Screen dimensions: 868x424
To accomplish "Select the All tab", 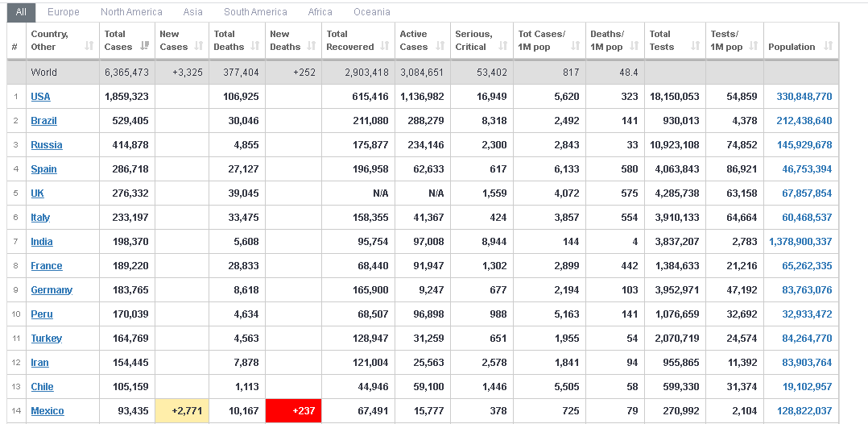I will click(x=21, y=11).
